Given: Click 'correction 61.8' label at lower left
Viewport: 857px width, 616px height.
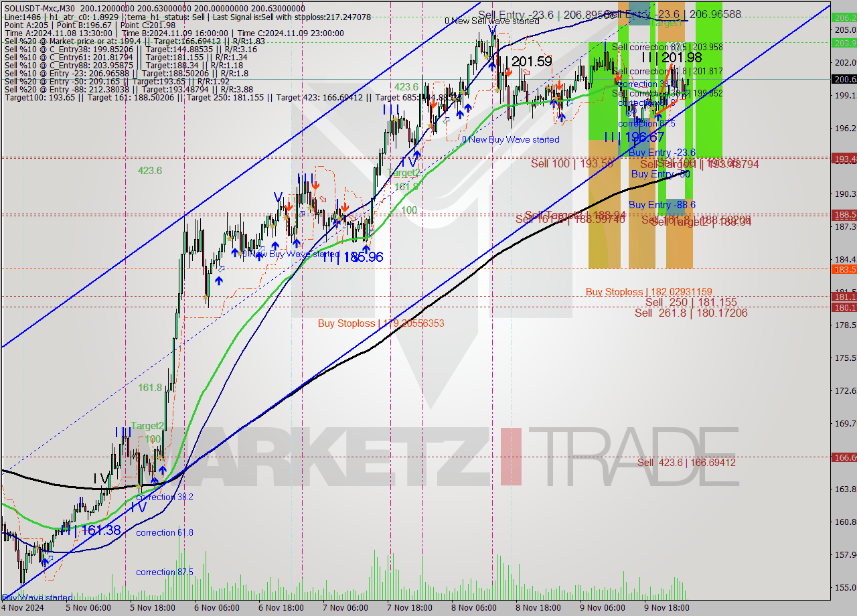Looking at the screenshot, I should [x=165, y=533].
